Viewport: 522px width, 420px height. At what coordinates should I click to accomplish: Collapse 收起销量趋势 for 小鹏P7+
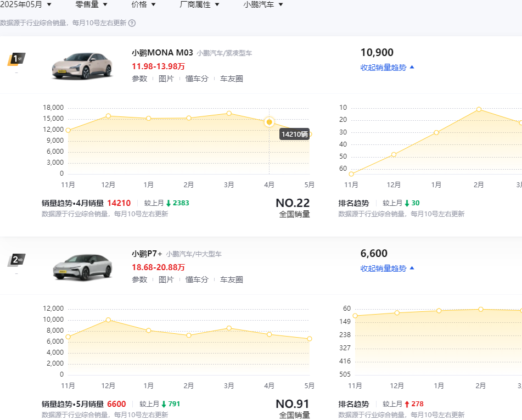pos(387,268)
